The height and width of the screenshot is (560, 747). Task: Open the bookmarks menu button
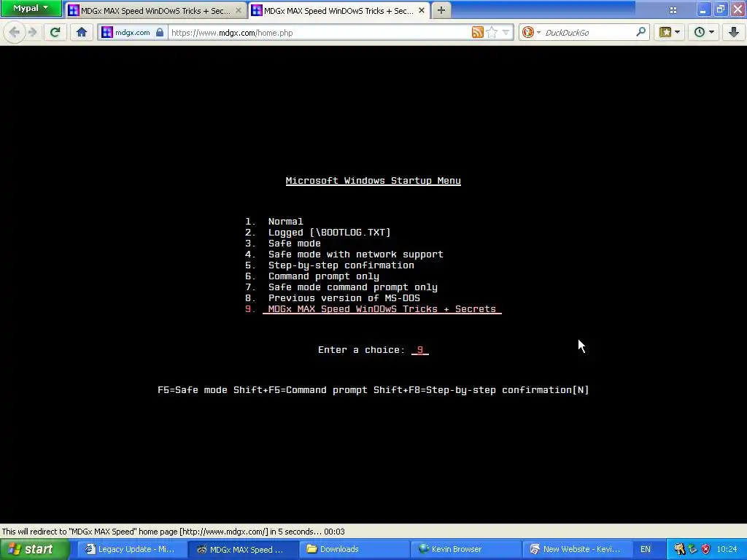click(665, 32)
